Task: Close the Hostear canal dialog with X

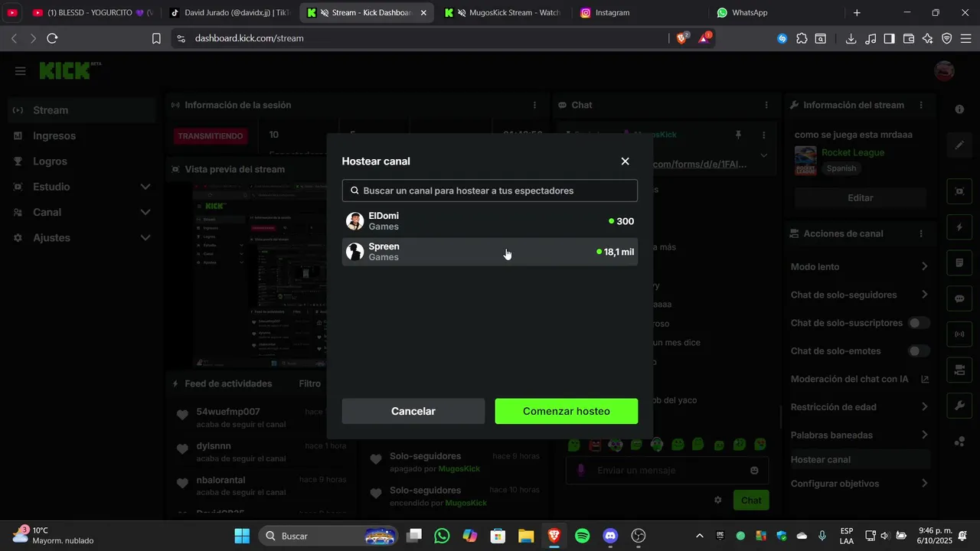Action: click(625, 161)
